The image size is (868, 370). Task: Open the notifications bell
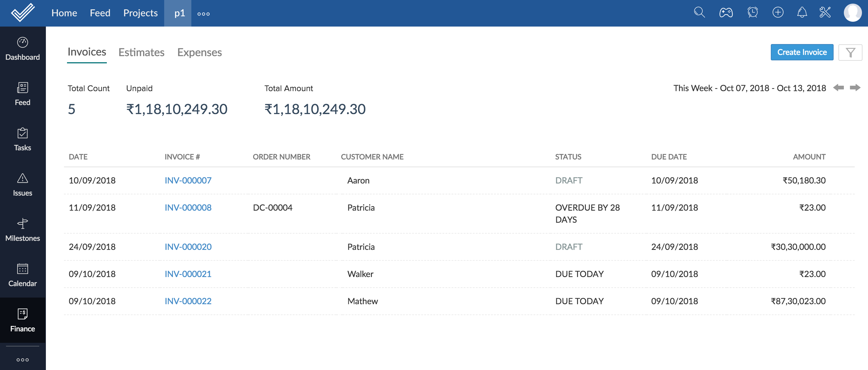pyautogui.click(x=802, y=13)
